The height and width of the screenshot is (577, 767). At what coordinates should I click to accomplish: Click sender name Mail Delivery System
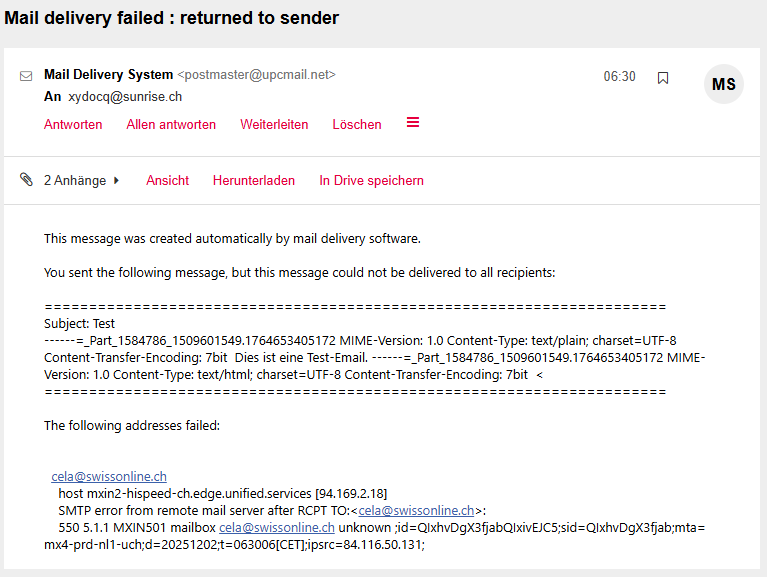click(108, 75)
